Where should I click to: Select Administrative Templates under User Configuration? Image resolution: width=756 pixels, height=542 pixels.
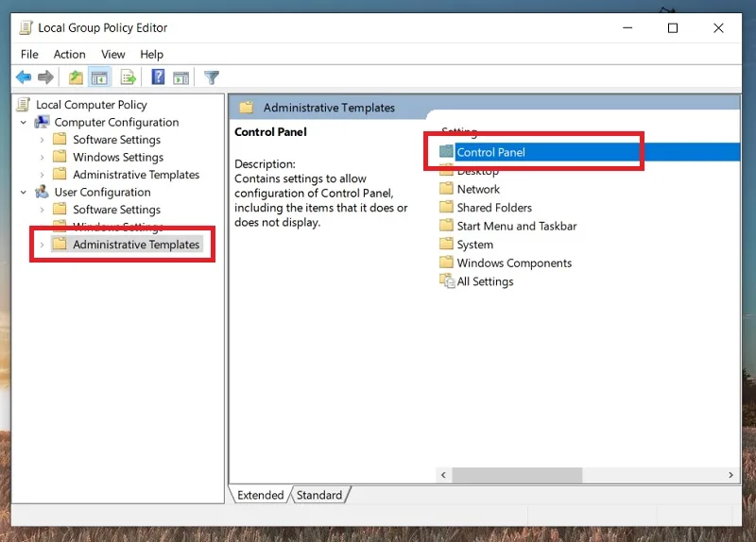click(136, 245)
